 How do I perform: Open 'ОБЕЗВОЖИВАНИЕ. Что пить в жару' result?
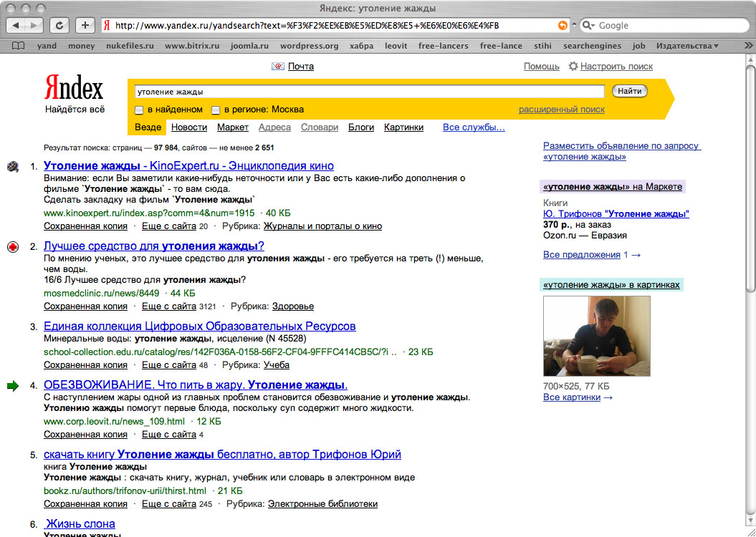pyautogui.click(x=195, y=384)
